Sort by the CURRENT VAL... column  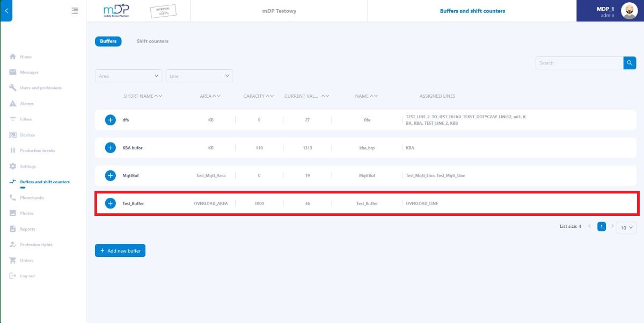pos(307,96)
